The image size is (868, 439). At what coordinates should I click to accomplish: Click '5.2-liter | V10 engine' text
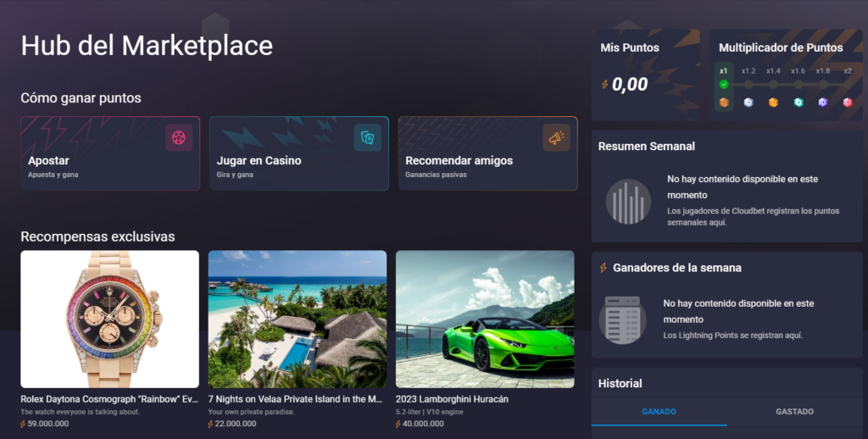tap(430, 412)
